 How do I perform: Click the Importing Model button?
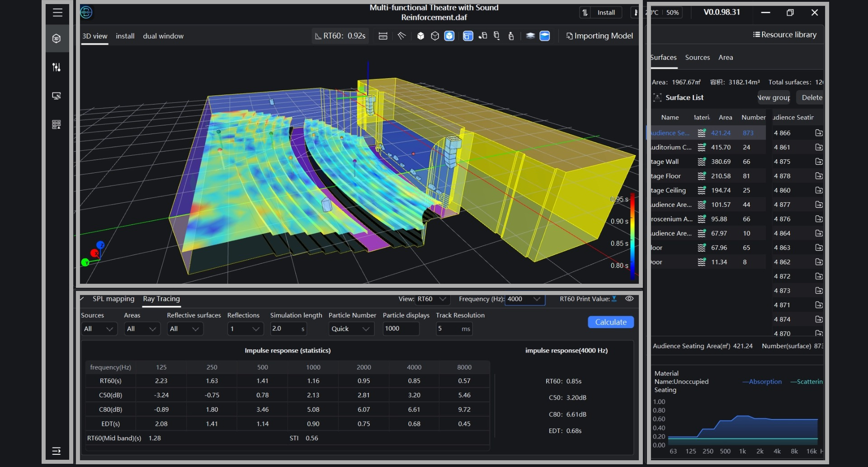(599, 36)
